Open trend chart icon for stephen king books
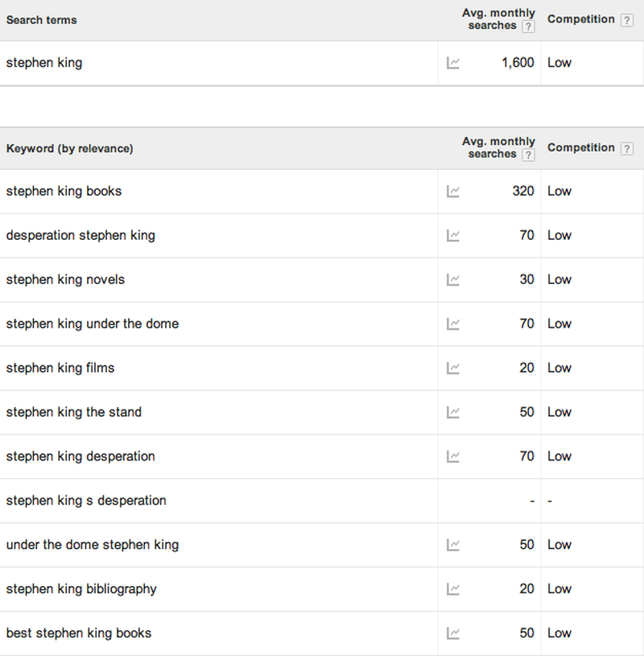644x656 pixels. [x=452, y=192]
